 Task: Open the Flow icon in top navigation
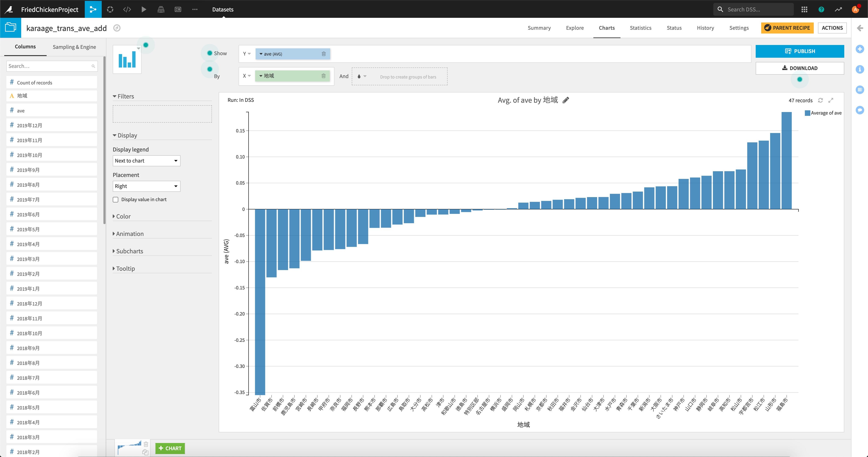[x=93, y=9]
